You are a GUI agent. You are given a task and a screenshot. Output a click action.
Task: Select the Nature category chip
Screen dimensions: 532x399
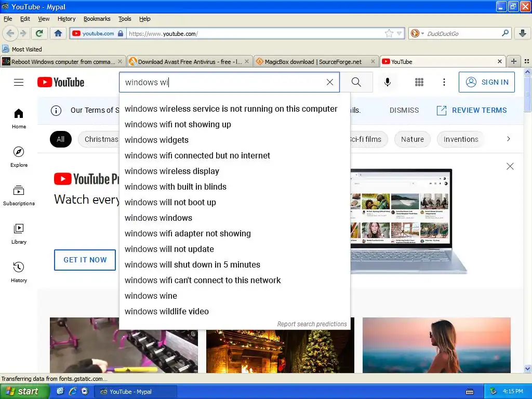tap(412, 139)
